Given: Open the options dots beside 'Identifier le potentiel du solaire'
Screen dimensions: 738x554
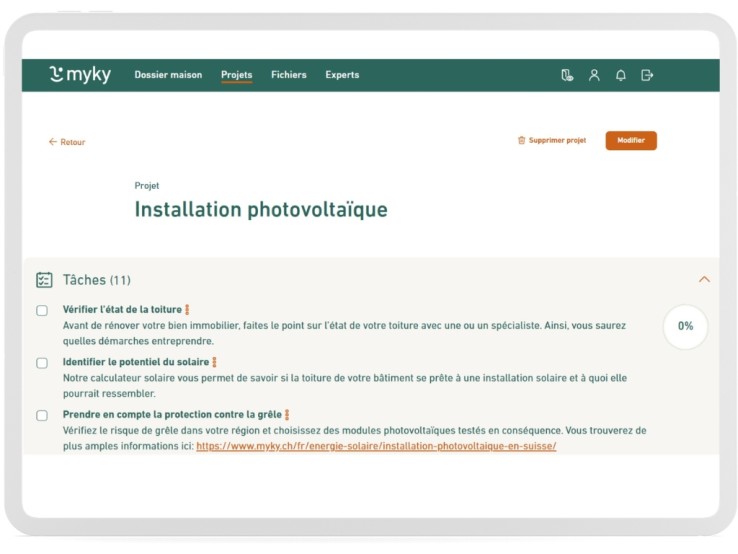Looking at the screenshot, I should click(214, 362).
